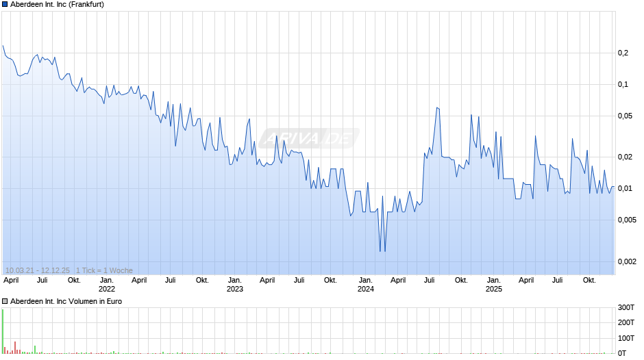Click the 'Jan. 2024' time axis label
This screenshot has height=360, width=644.
pyautogui.click(x=366, y=285)
